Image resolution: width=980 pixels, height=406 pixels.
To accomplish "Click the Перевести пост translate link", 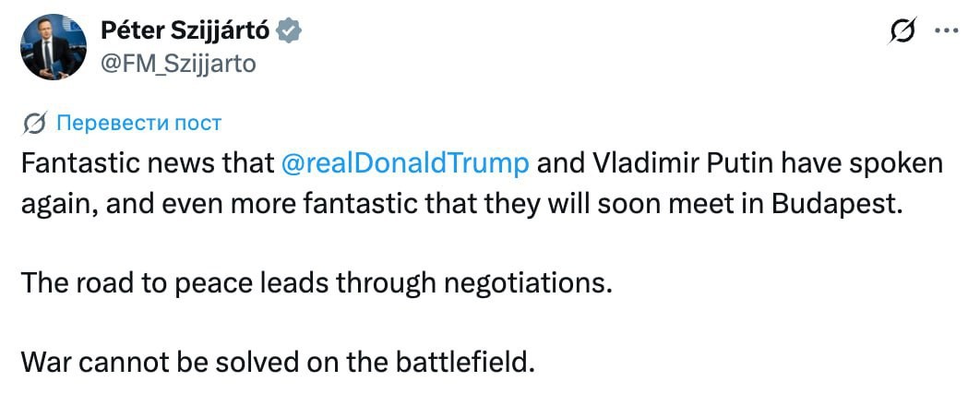I will (138, 123).
